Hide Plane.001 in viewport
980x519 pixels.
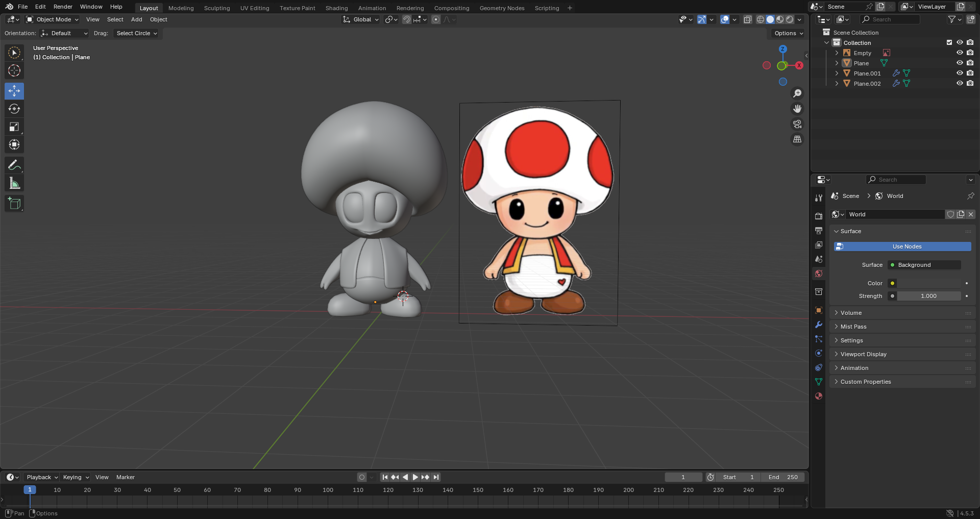960,73
